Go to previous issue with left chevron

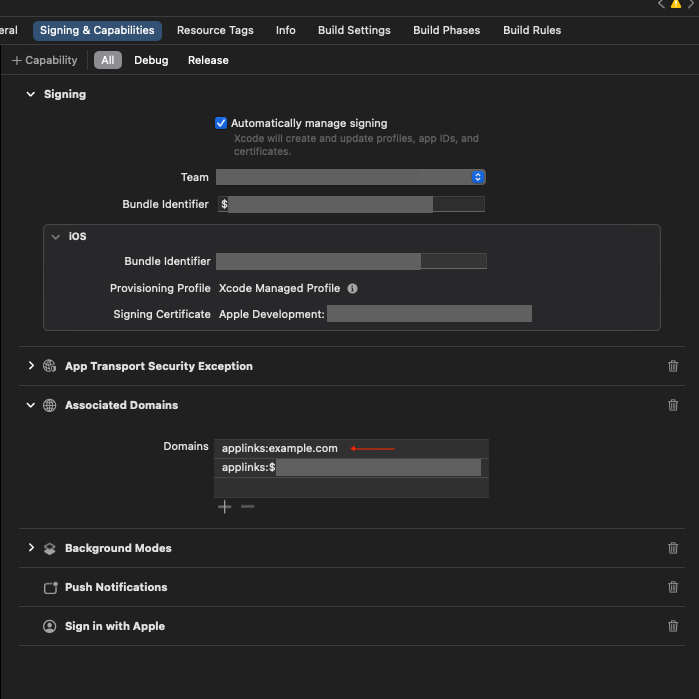point(661,4)
